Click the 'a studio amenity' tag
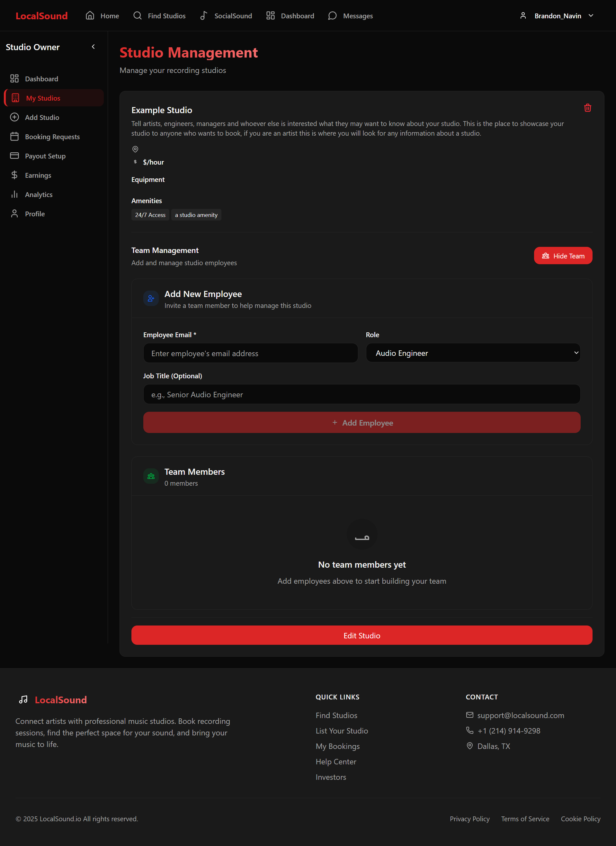This screenshot has width=616, height=846. [x=196, y=215]
